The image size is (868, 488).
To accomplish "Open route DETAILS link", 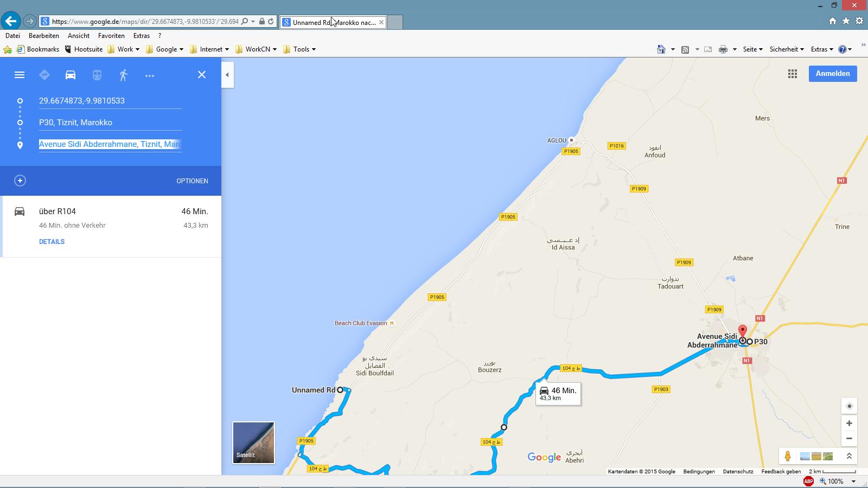I will 52,241.
